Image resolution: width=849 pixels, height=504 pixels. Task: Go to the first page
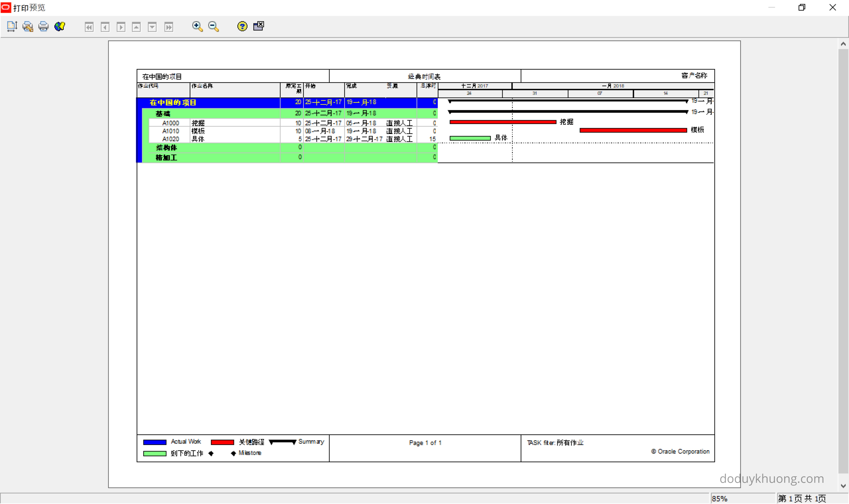89,27
